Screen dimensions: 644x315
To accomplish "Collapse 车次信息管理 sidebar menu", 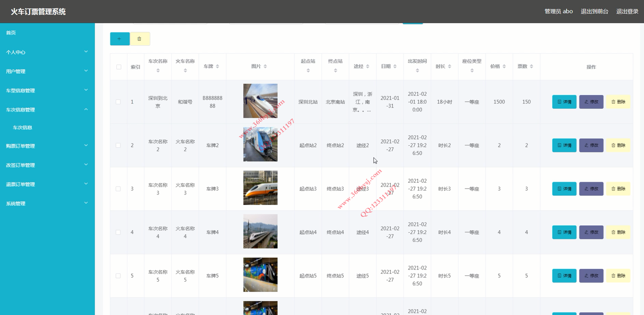I will 47,110.
